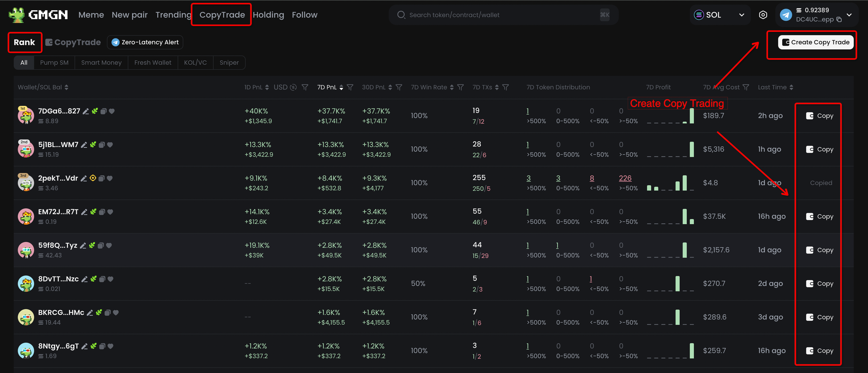Viewport: 868px width, 373px height.
Task: Expand the account wallet dropdown chevron
Action: [x=849, y=15]
